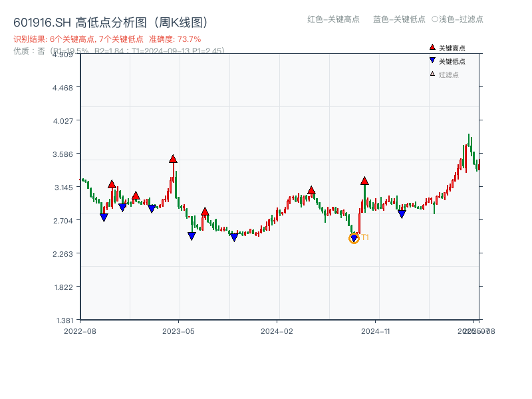Select the highest red key-high marker near 3.586
The width and height of the screenshot is (532, 399).
coord(173,159)
